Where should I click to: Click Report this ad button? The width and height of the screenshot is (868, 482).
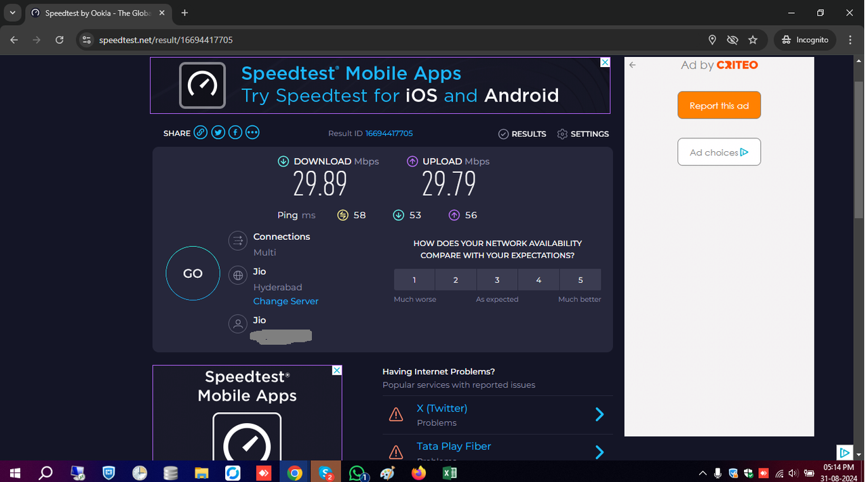pyautogui.click(x=719, y=106)
